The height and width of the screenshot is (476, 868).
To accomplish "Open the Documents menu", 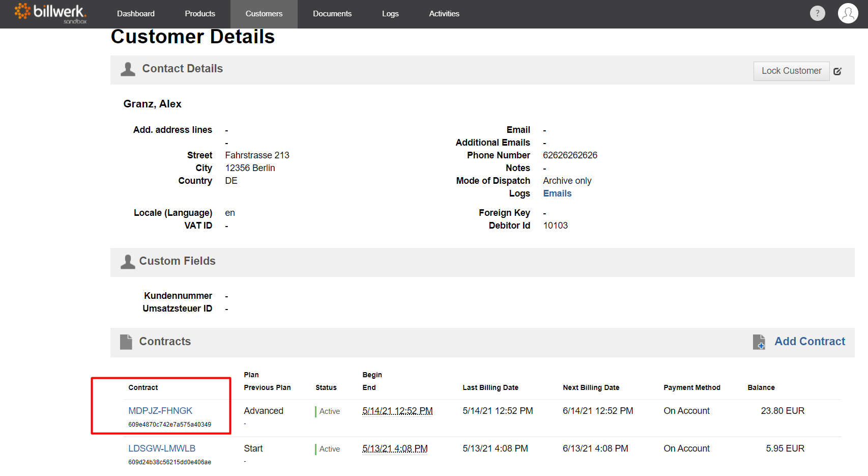I will tap(332, 14).
